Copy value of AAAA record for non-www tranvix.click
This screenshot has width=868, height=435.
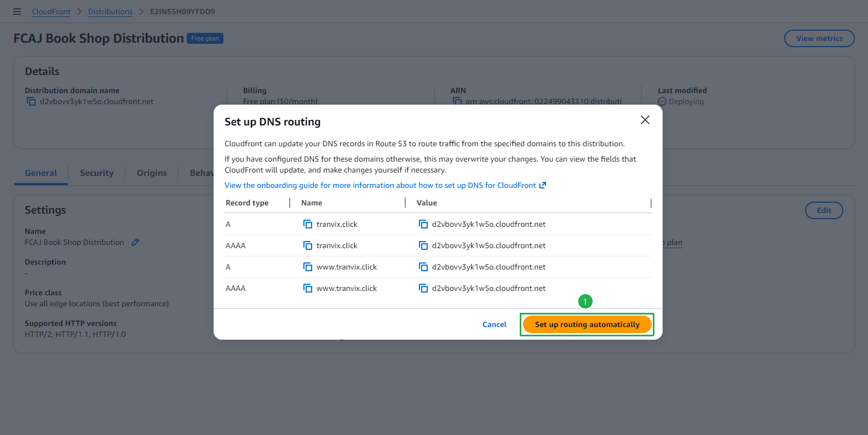tap(423, 245)
